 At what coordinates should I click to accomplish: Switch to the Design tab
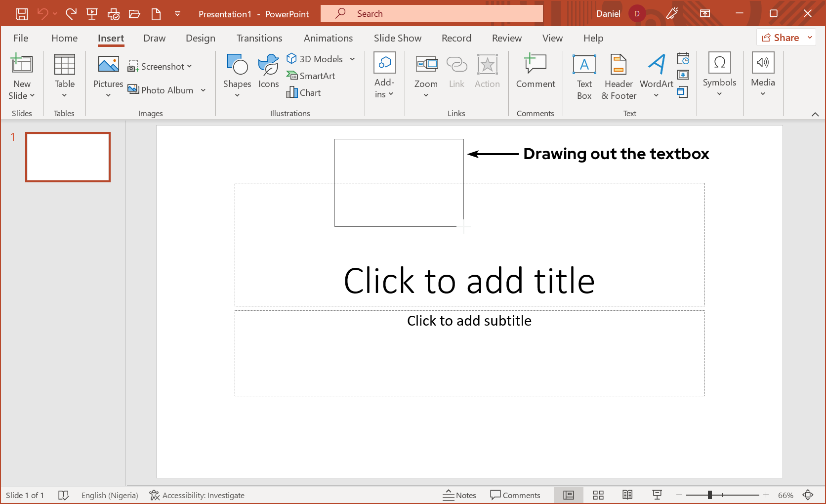[x=200, y=38]
